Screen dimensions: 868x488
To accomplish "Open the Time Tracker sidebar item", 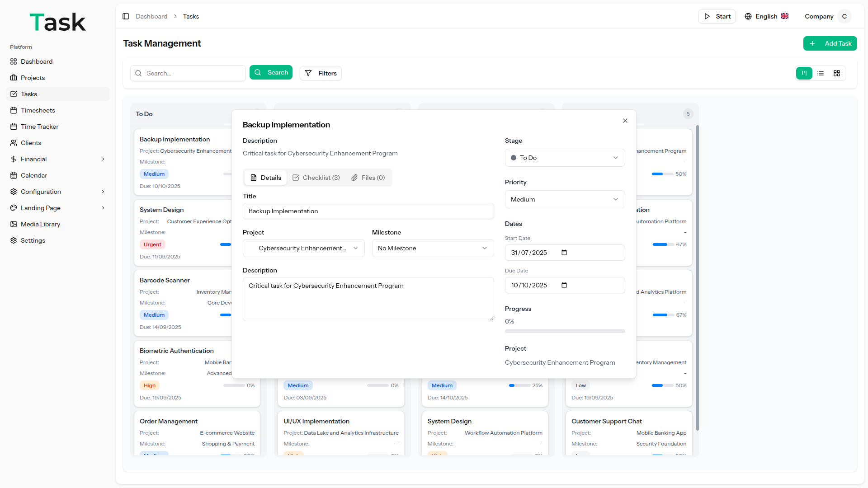I will coord(39,127).
